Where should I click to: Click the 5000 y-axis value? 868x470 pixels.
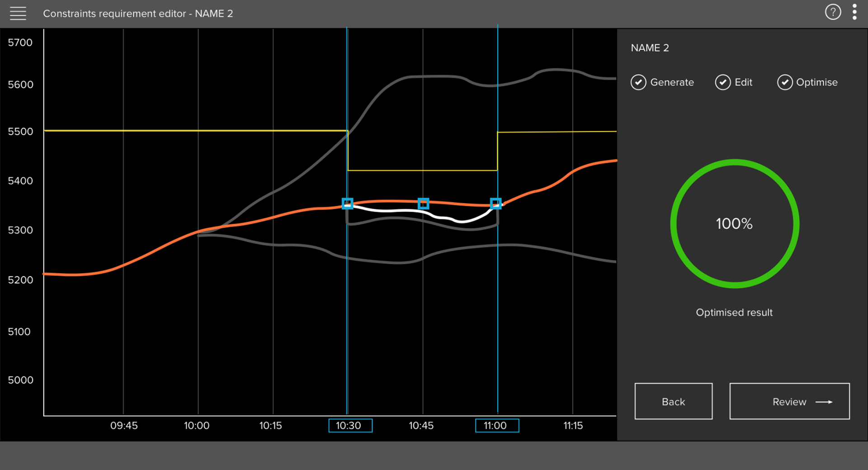point(20,380)
